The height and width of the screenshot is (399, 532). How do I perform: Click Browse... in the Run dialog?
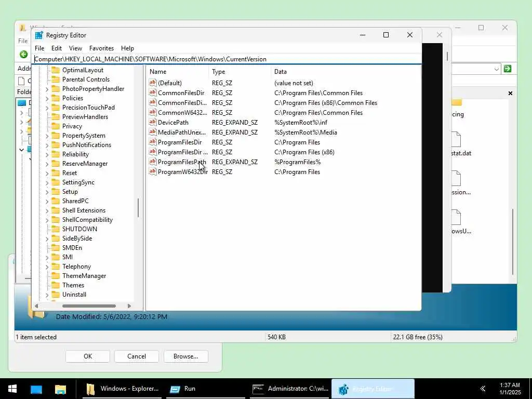[185, 356]
